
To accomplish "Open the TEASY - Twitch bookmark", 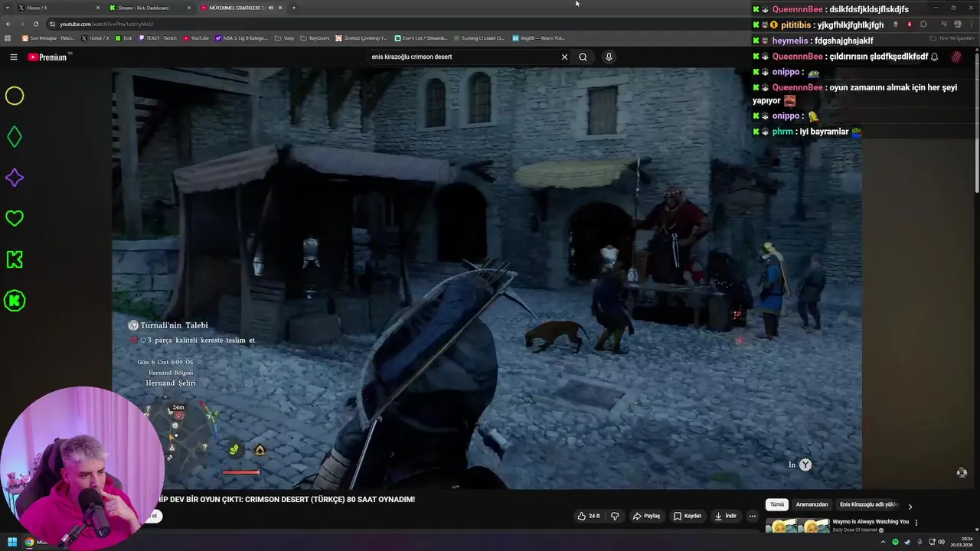I will (158, 37).
